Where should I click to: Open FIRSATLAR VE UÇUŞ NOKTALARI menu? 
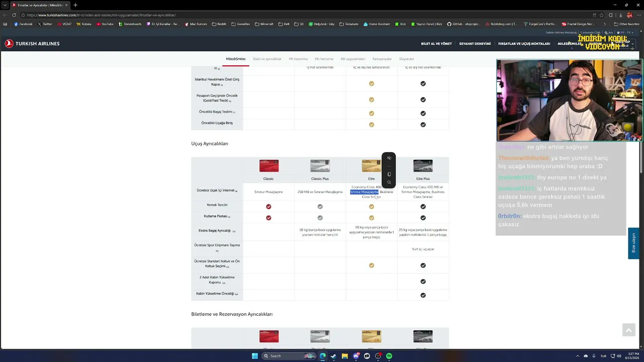click(x=524, y=44)
